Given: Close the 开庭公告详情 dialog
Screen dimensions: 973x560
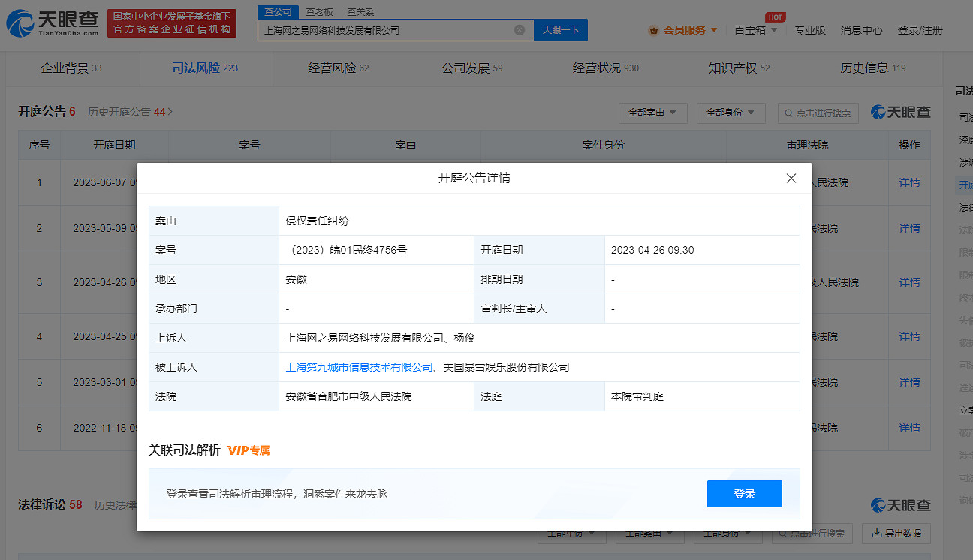Looking at the screenshot, I should click(x=791, y=179).
